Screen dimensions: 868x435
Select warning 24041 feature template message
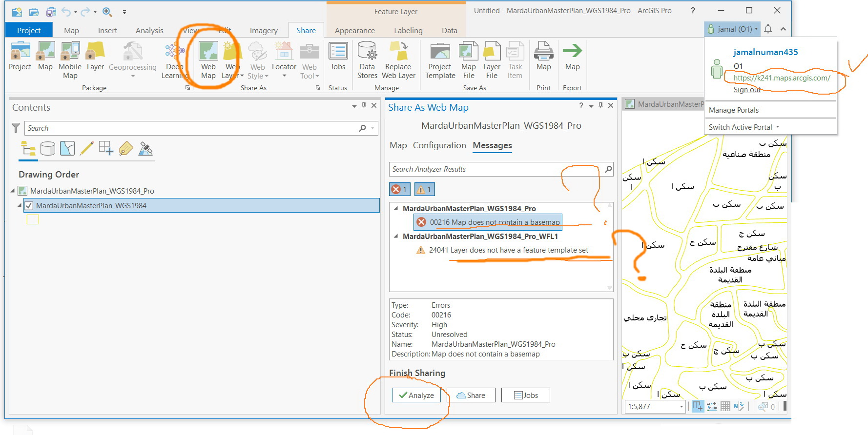[503, 250]
